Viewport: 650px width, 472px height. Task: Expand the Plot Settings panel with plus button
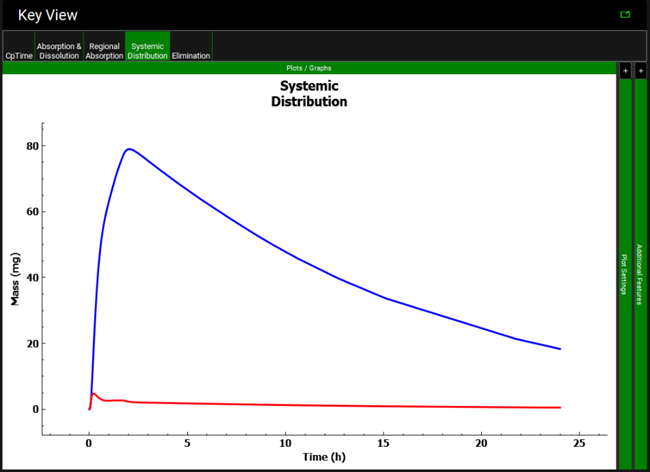coord(625,70)
